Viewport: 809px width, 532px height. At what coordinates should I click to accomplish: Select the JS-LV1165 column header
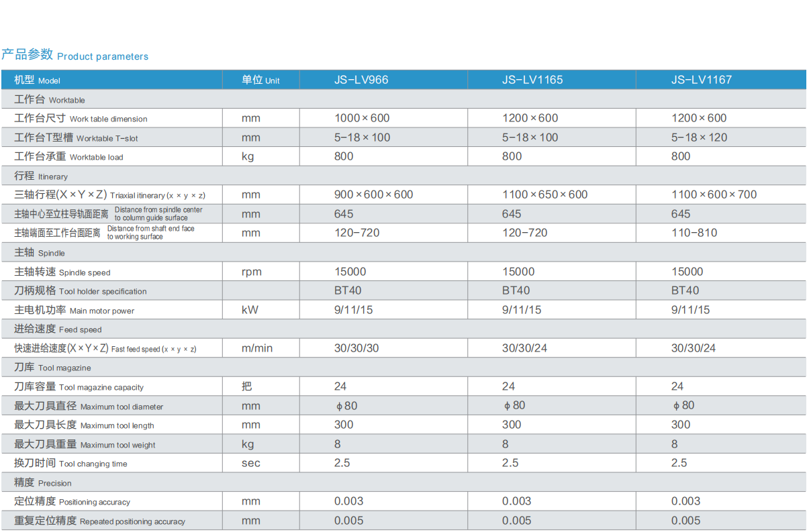[532, 80]
